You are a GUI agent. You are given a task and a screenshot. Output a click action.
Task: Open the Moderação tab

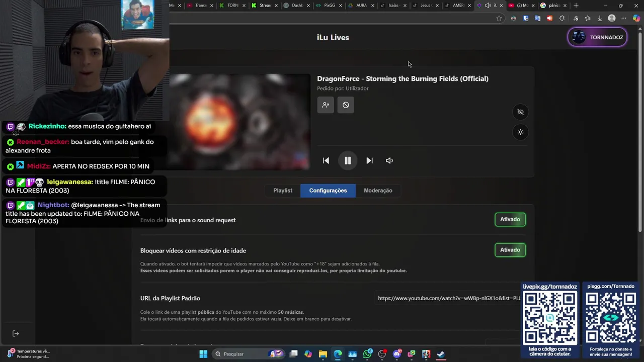point(378,191)
